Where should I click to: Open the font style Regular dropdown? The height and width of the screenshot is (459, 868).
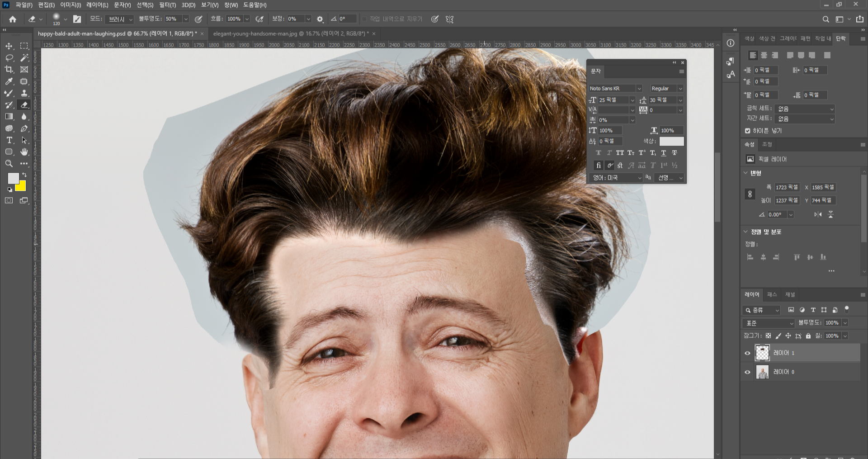click(x=680, y=89)
